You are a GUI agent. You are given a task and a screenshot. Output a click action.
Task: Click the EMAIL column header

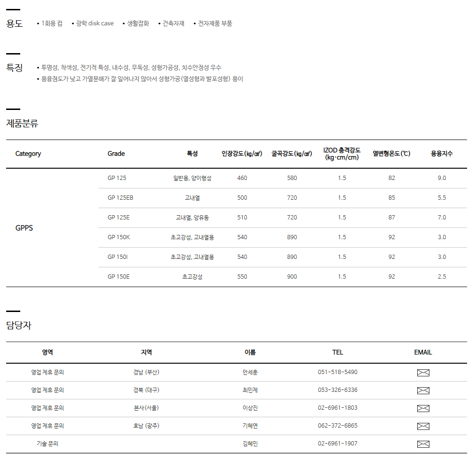(423, 352)
